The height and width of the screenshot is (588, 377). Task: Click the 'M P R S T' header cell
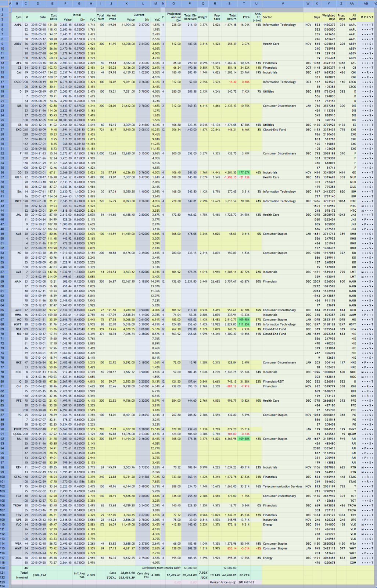[x=366, y=17]
